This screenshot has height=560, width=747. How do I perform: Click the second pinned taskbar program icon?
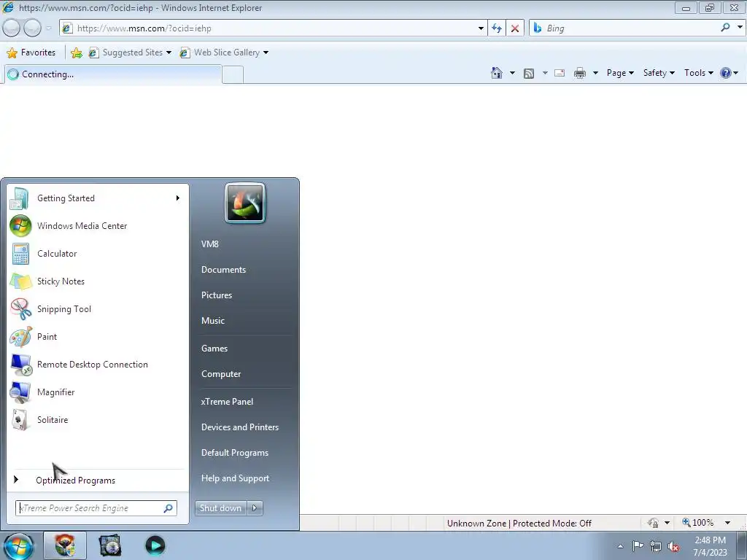110,545
